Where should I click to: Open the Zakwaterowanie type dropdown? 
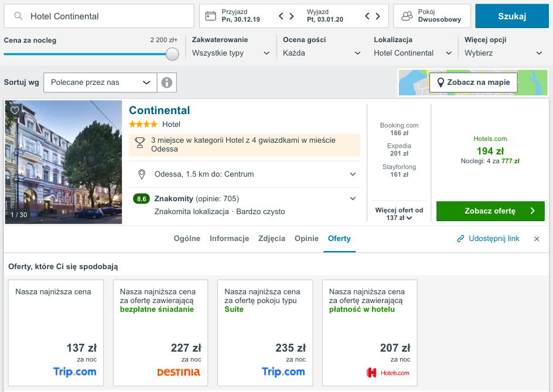(231, 53)
